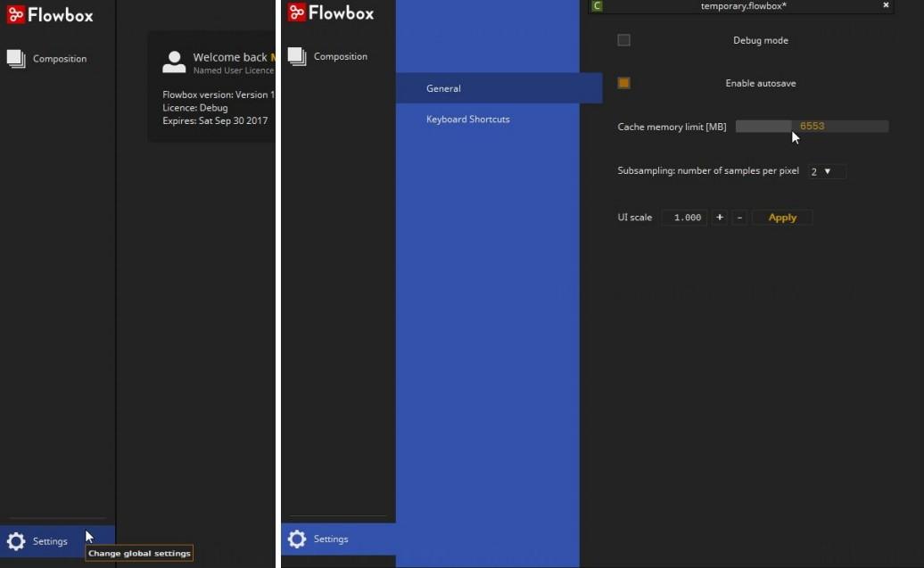Open Composition icon in the left window
Screen dimensions: 924x568
tap(16, 58)
